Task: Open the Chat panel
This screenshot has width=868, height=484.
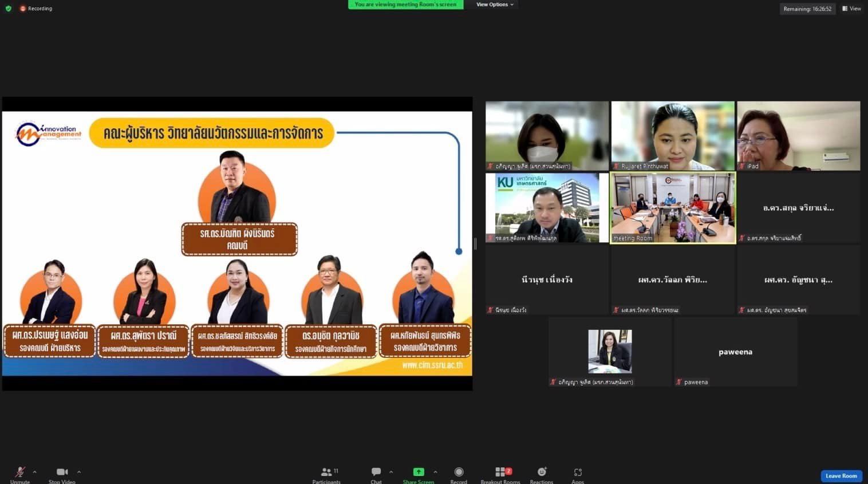Action: (376, 473)
